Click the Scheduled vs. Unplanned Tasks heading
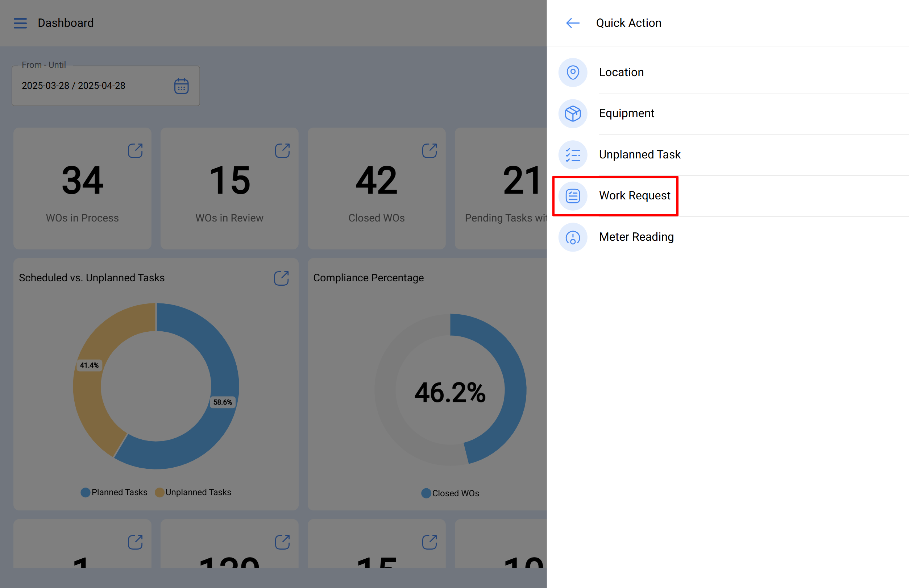The width and height of the screenshot is (909, 588). 92,278
